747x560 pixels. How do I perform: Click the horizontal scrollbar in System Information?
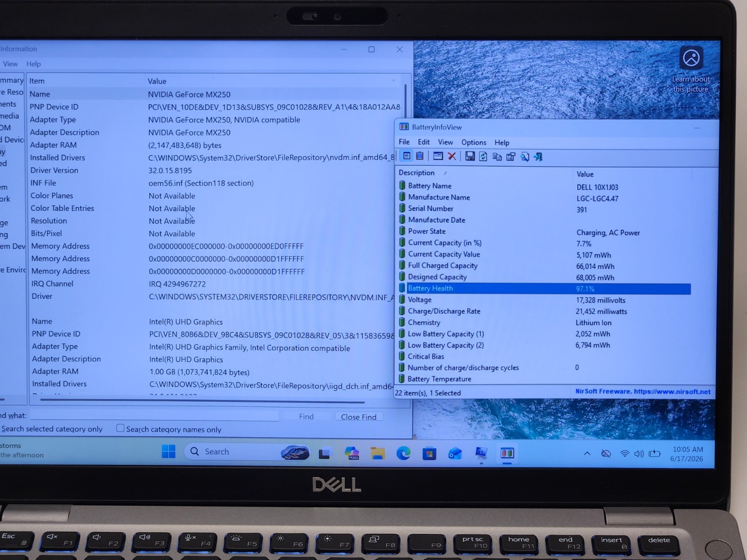202,400
